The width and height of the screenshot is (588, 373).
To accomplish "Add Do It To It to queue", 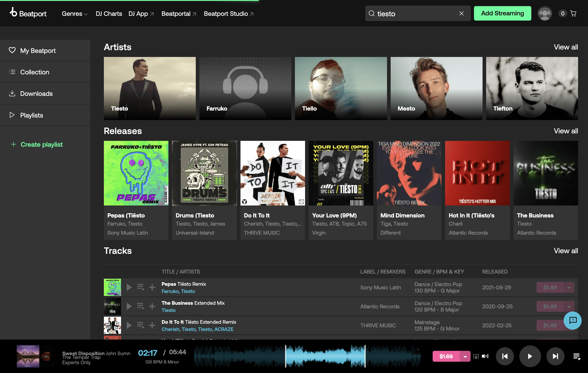I will (x=141, y=325).
